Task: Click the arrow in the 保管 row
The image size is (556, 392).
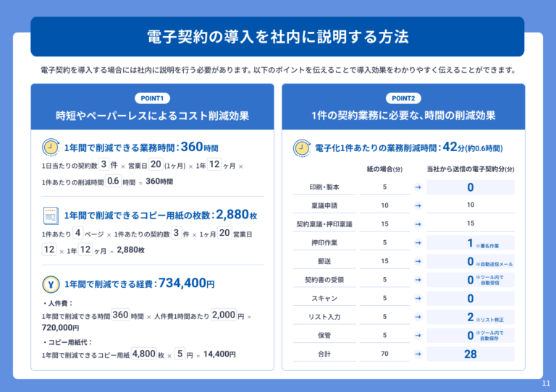Action: point(418,336)
